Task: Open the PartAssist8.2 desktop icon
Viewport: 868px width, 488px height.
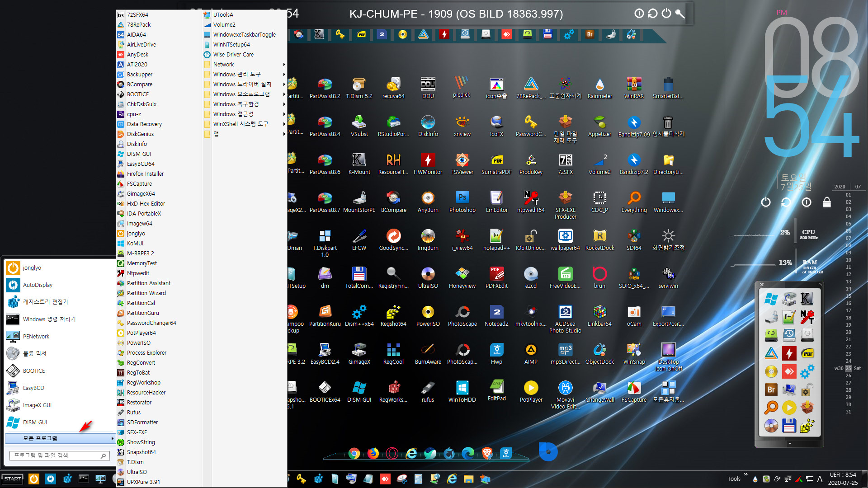Action: coord(325,88)
